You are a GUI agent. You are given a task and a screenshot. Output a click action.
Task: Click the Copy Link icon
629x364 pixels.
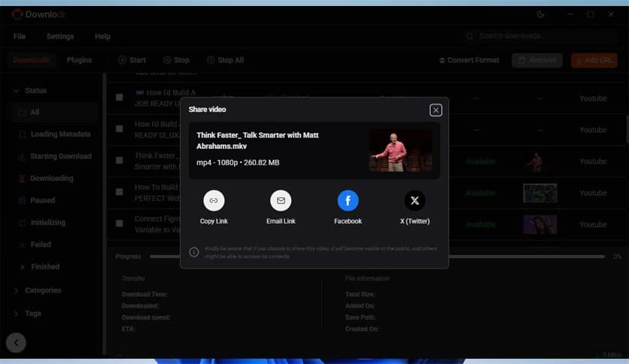[214, 201]
